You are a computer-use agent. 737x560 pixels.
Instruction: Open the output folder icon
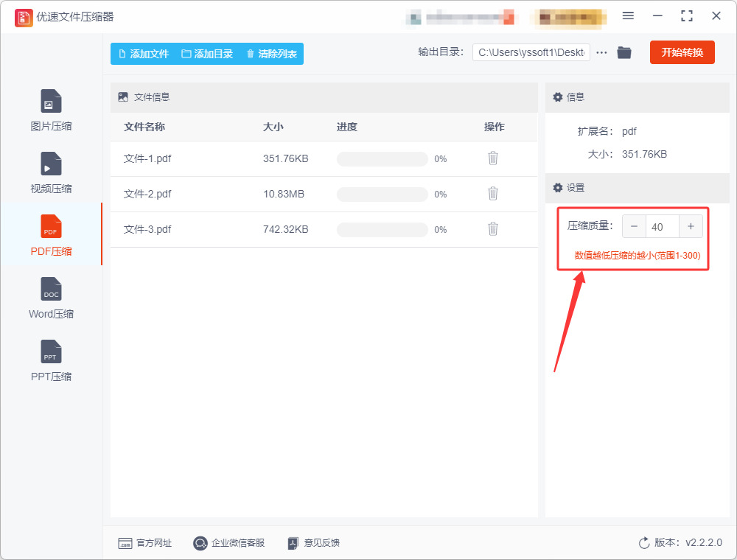coord(624,52)
